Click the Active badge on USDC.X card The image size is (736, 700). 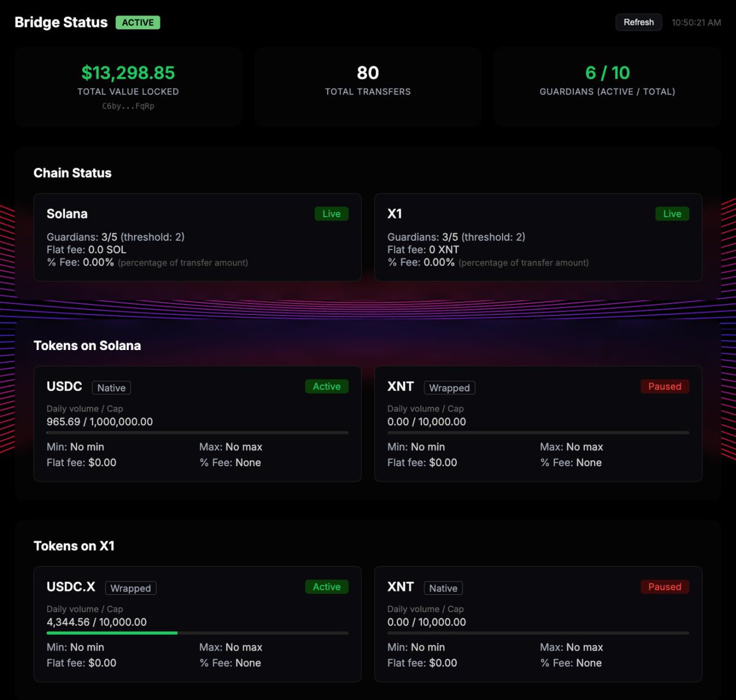coord(327,587)
